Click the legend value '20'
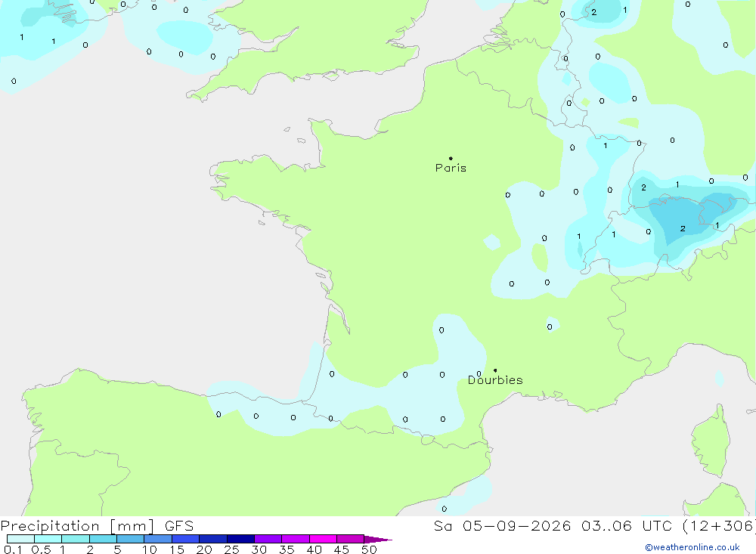The width and height of the screenshot is (756, 554). point(204,549)
